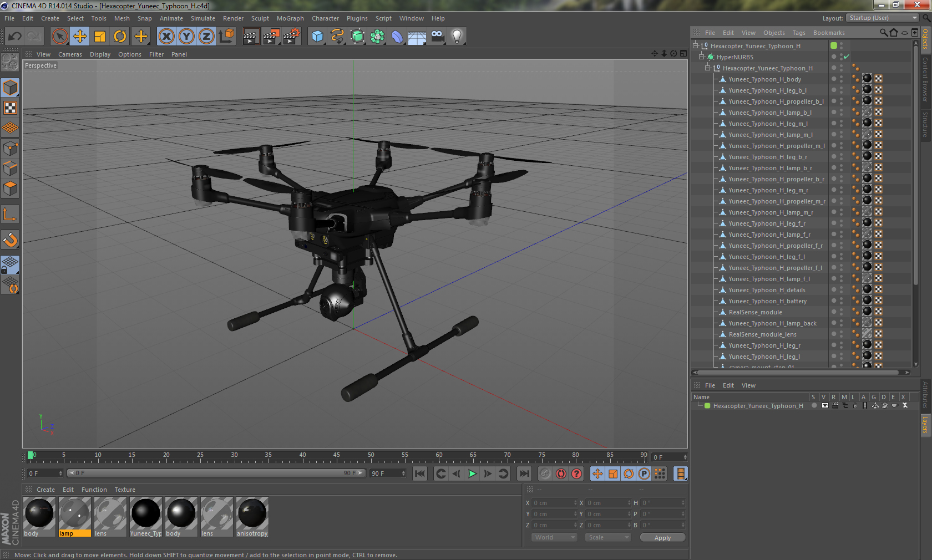
Task: Toggle Autokeying button
Action: tap(561, 474)
